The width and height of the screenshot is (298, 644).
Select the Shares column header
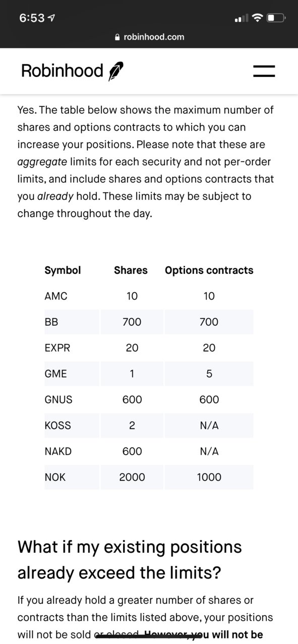tap(131, 270)
